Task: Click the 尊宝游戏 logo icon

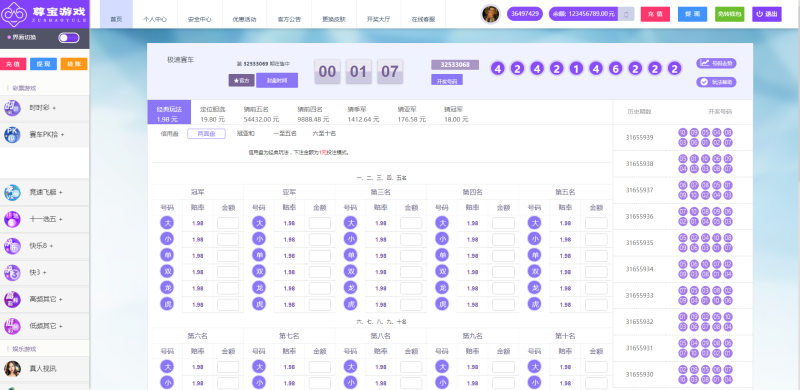Action: coord(13,14)
